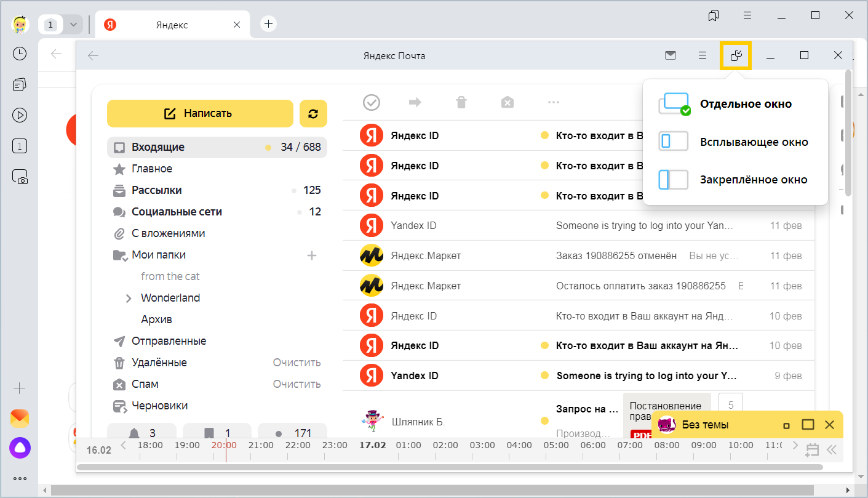
Task: Open the Yandex Mail window menu icon
Action: coord(703,55)
